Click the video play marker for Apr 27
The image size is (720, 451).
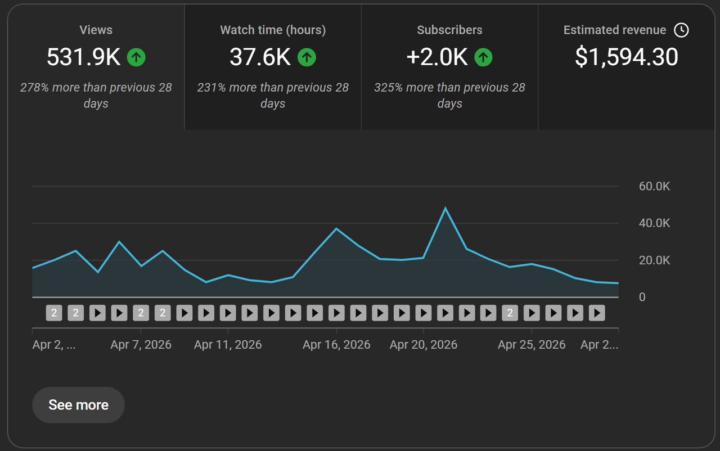[x=575, y=313]
